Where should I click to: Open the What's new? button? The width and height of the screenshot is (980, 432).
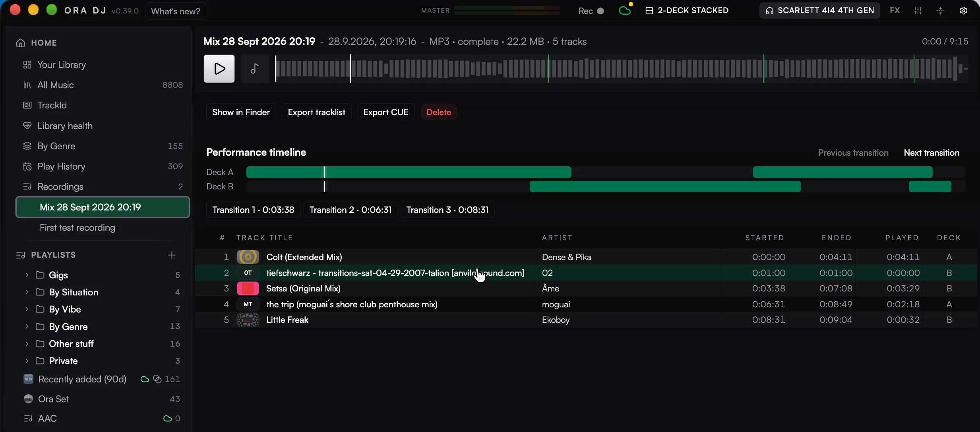pos(176,11)
